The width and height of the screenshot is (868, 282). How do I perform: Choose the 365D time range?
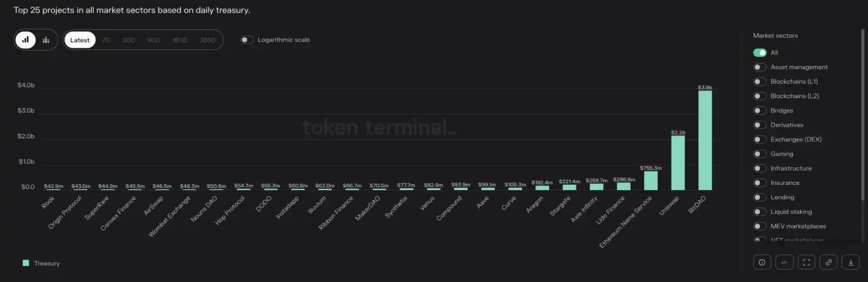[207, 40]
